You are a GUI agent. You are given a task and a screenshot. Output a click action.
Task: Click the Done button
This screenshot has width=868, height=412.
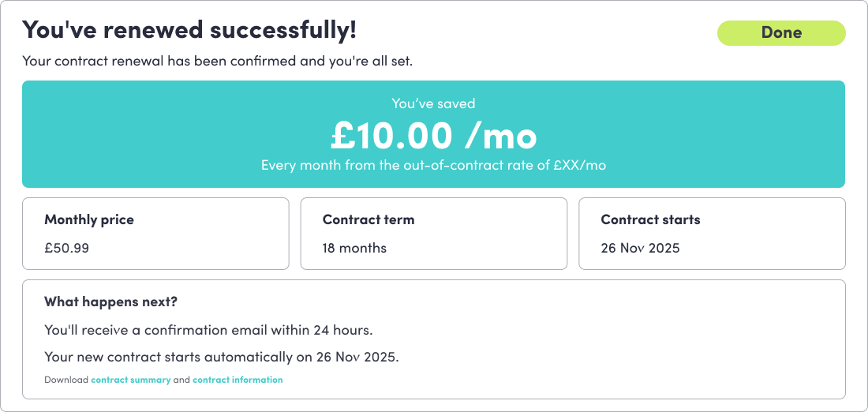tap(780, 32)
